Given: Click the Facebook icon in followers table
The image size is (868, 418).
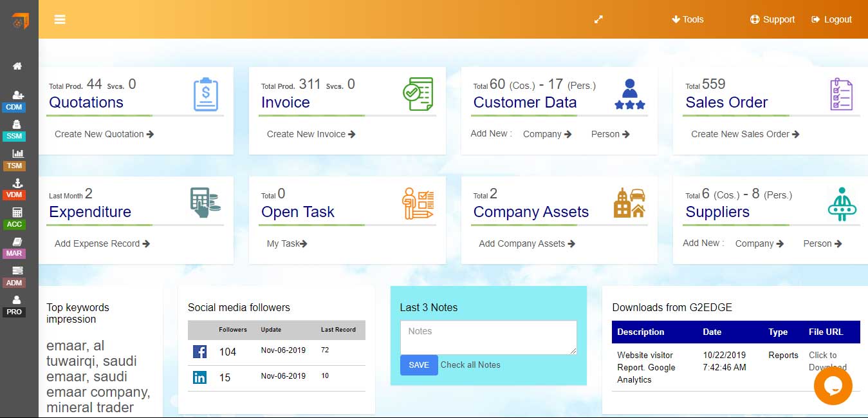Looking at the screenshot, I should [199, 352].
